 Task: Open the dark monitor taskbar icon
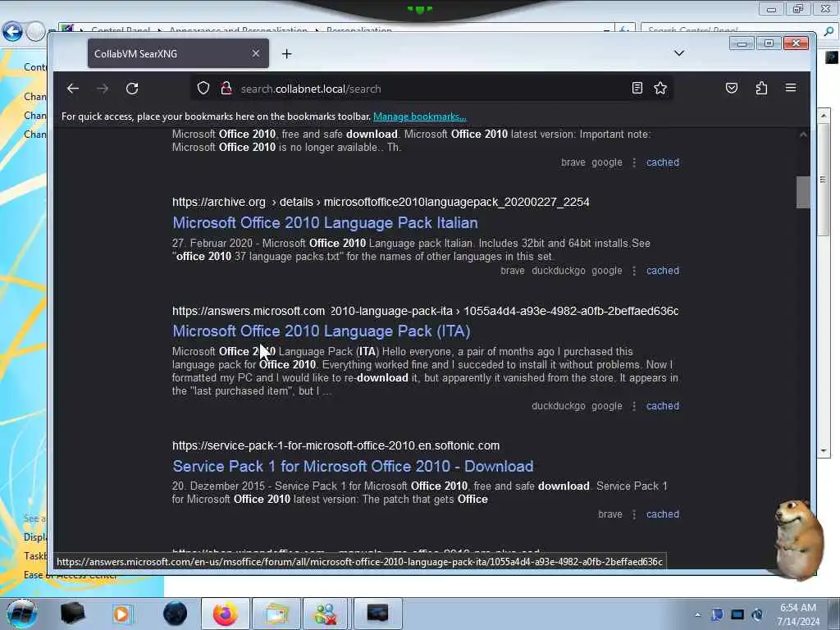pos(377,614)
